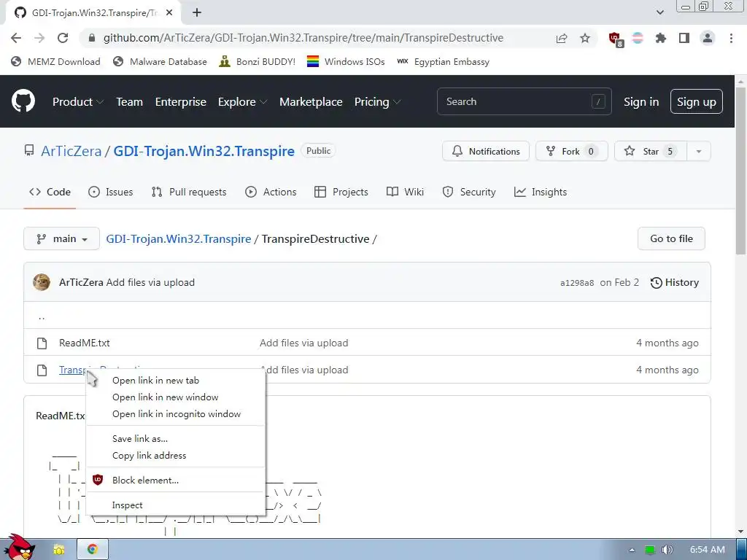Open the Marketplace page
Image resolution: width=747 pixels, height=560 pixels.
(311, 102)
